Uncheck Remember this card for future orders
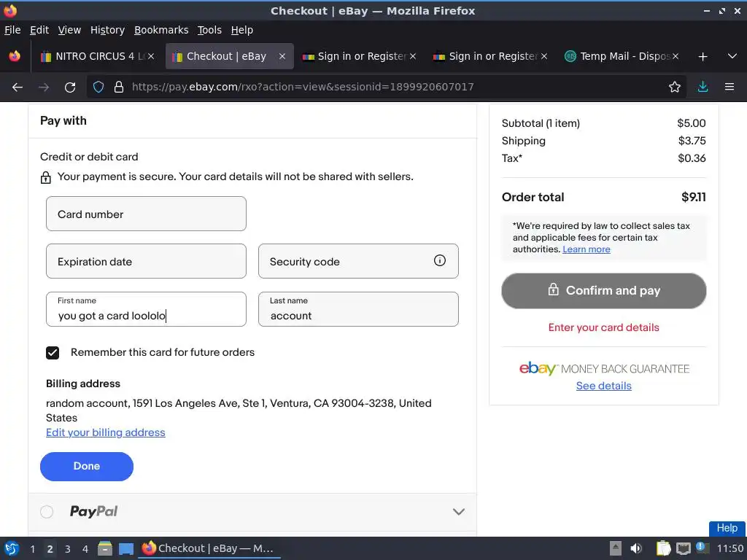747x560 pixels. (53, 353)
